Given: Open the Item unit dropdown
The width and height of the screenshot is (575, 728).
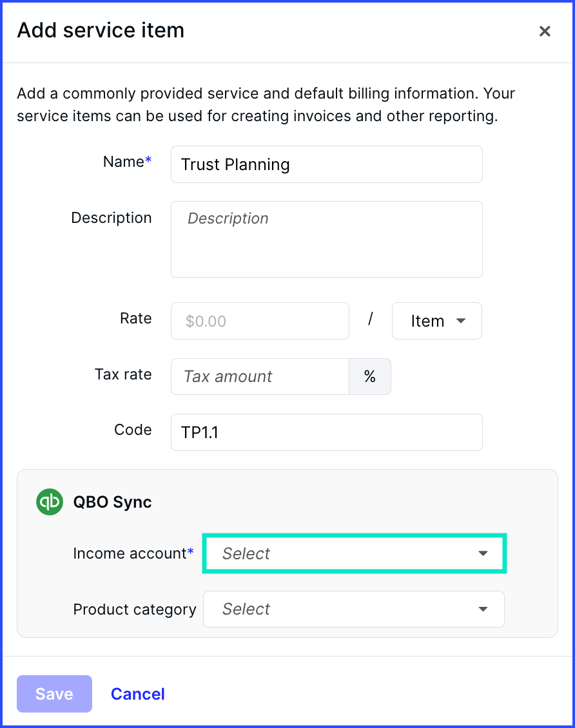Looking at the screenshot, I should point(436,321).
